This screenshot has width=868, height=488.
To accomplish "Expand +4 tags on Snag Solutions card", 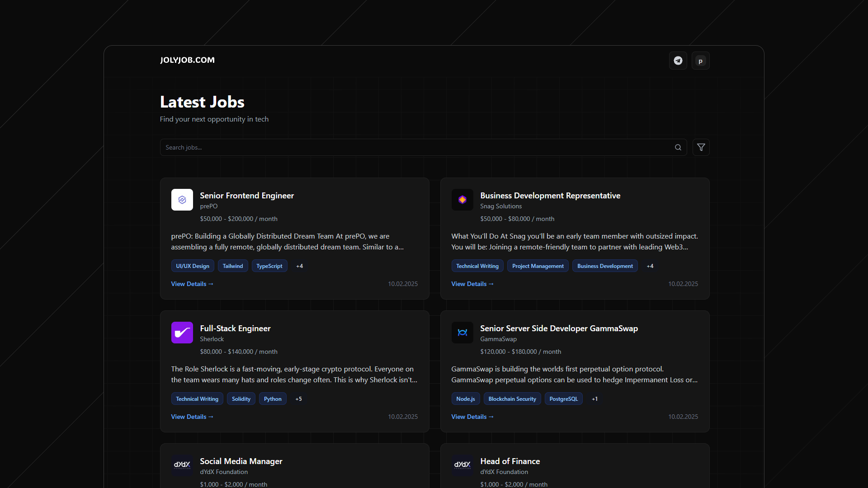I will click(650, 266).
